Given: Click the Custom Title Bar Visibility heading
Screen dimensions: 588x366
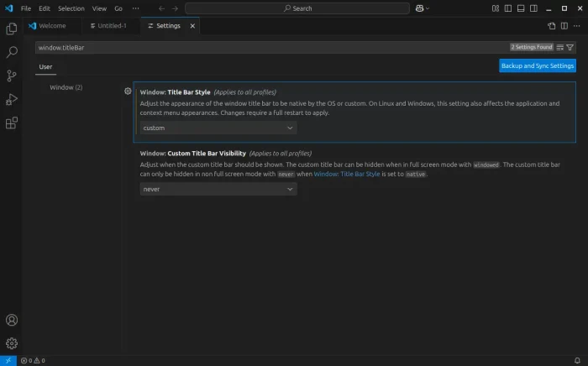Looking at the screenshot, I should pos(192,154).
